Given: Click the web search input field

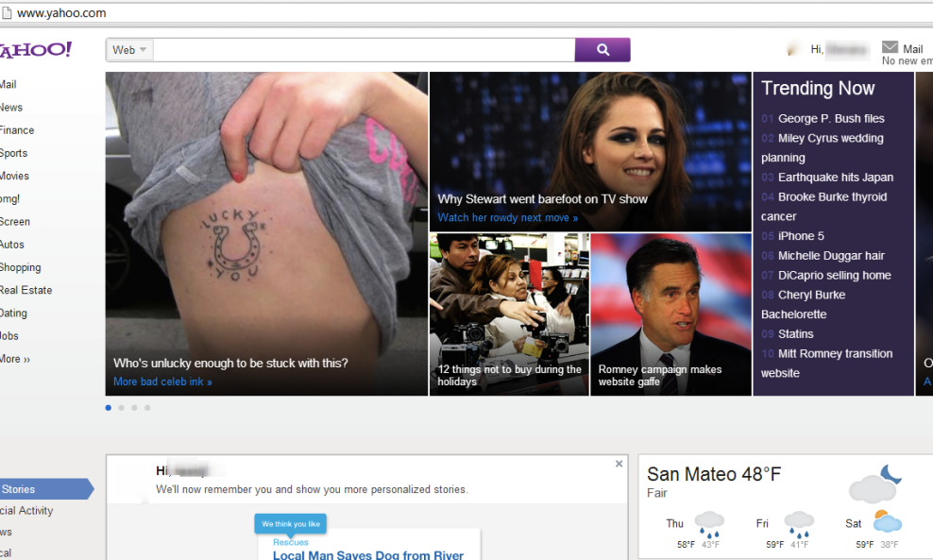Looking at the screenshot, I should (365, 50).
